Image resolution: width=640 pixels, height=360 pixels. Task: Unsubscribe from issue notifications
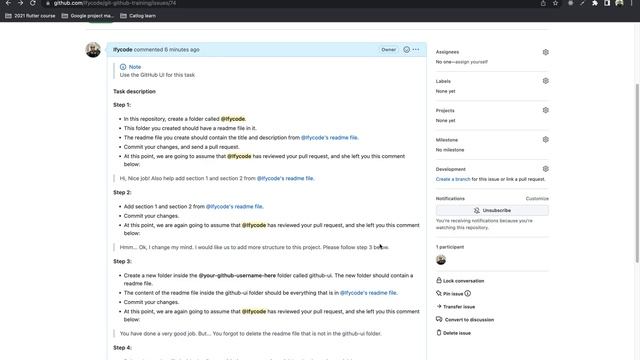[492, 210]
